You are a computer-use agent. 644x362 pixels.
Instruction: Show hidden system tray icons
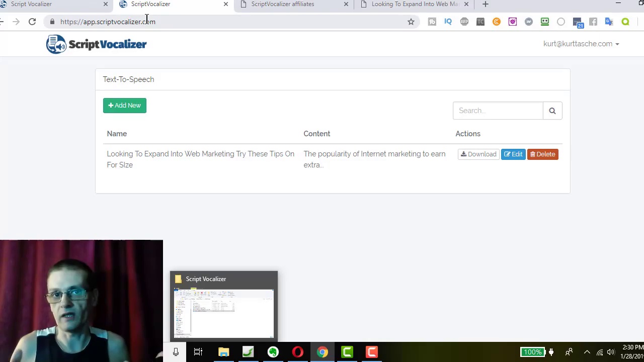point(587,352)
